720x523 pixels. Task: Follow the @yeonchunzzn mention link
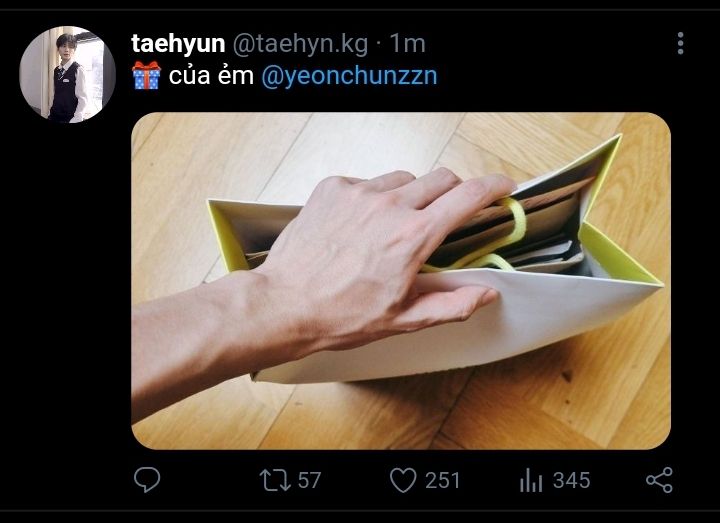point(349,76)
